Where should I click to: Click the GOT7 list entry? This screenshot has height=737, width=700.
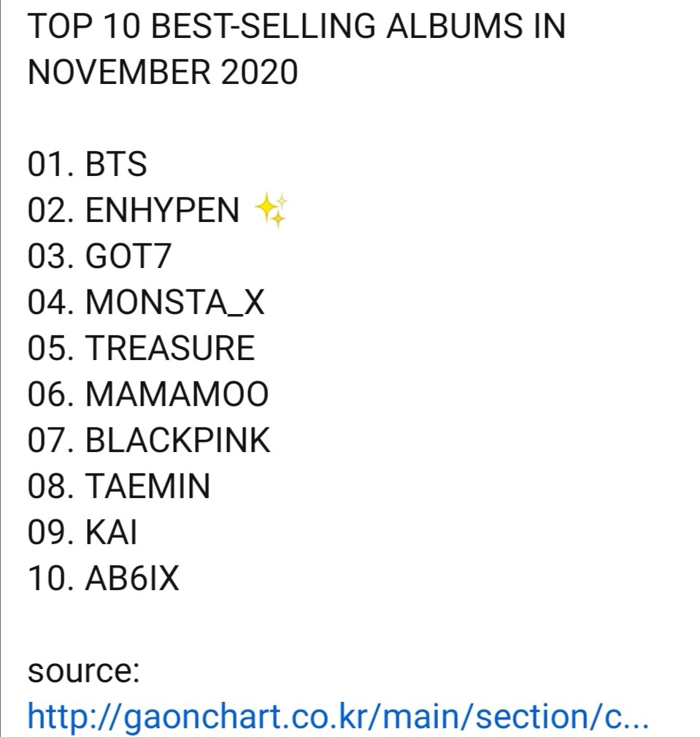coord(128,257)
